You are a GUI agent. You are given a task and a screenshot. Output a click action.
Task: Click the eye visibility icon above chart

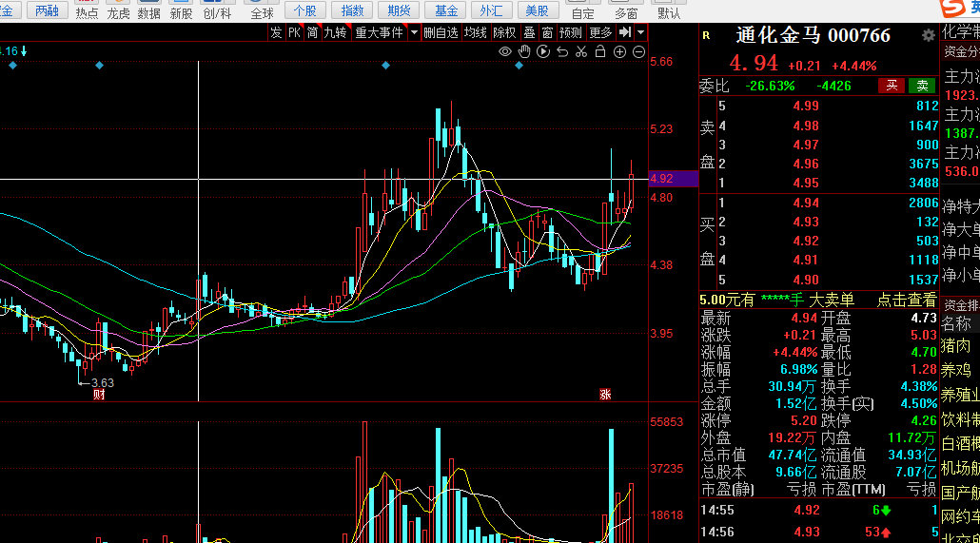click(x=506, y=51)
